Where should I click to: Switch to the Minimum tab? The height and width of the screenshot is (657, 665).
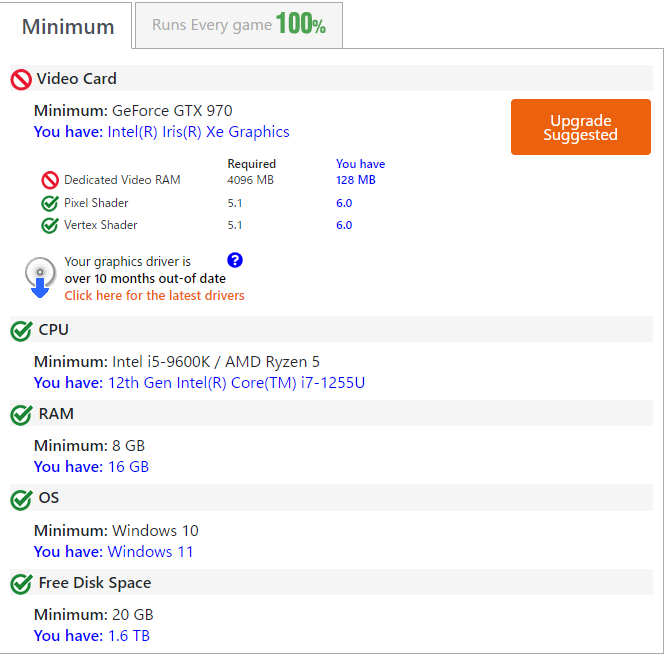(68, 26)
